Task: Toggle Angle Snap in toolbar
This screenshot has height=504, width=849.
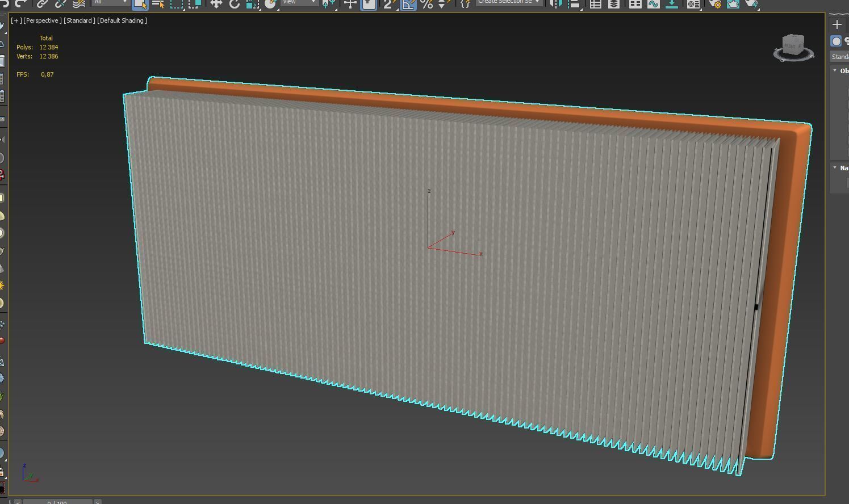Action: coord(408,3)
